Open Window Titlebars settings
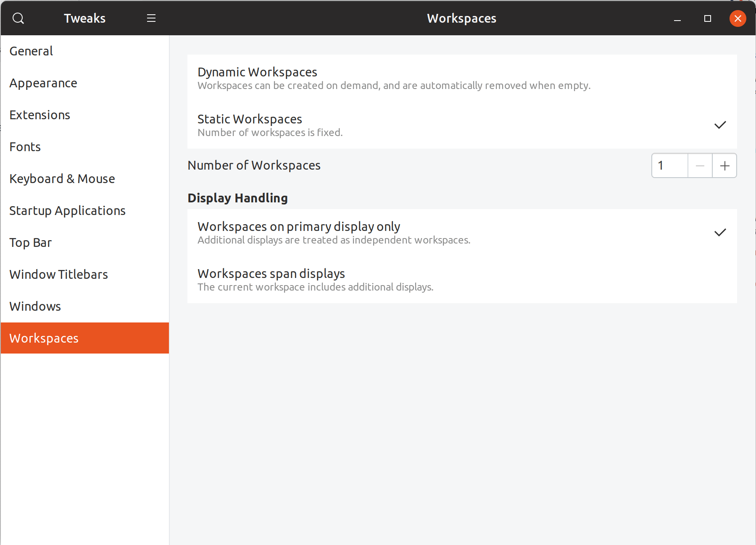The height and width of the screenshot is (545, 756). click(58, 274)
